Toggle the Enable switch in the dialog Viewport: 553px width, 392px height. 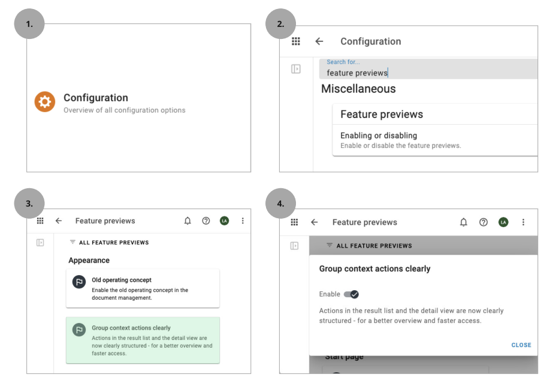(351, 294)
